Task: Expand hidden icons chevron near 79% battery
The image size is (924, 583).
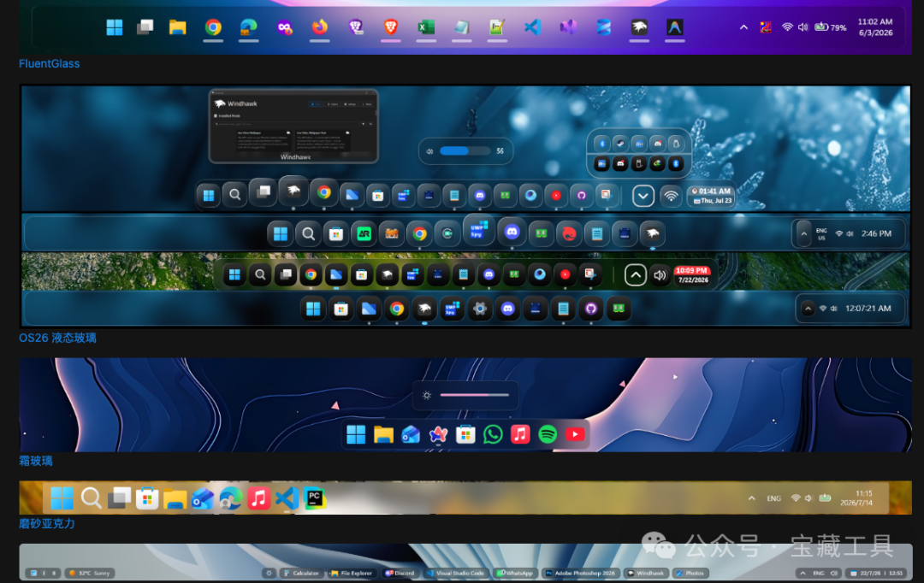Action: [743, 27]
